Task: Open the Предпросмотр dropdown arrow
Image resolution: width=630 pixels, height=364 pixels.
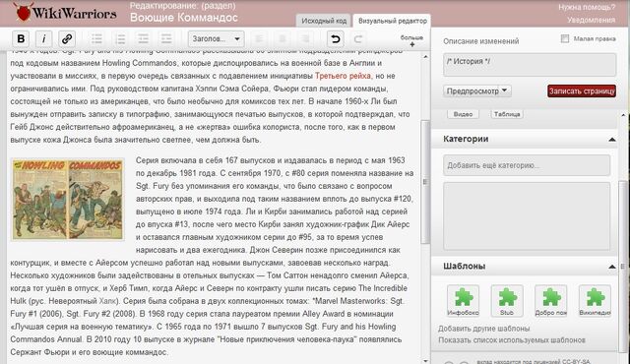Action: point(505,91)
